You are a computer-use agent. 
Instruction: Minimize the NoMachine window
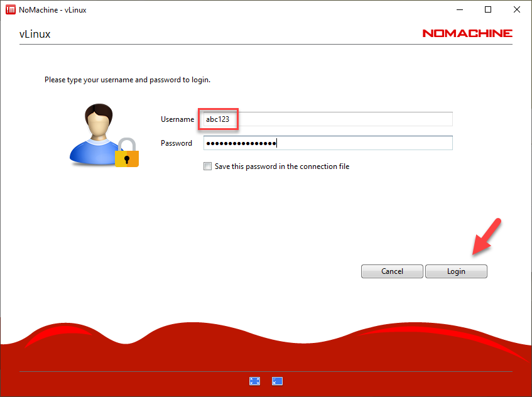[x=460, y=10]
